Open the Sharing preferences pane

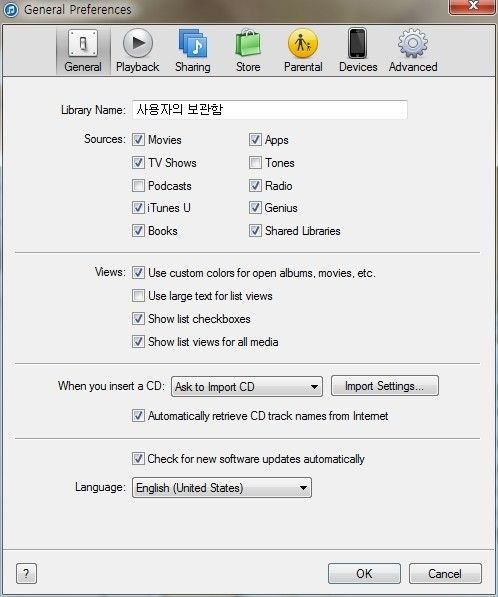pos(193,50)
